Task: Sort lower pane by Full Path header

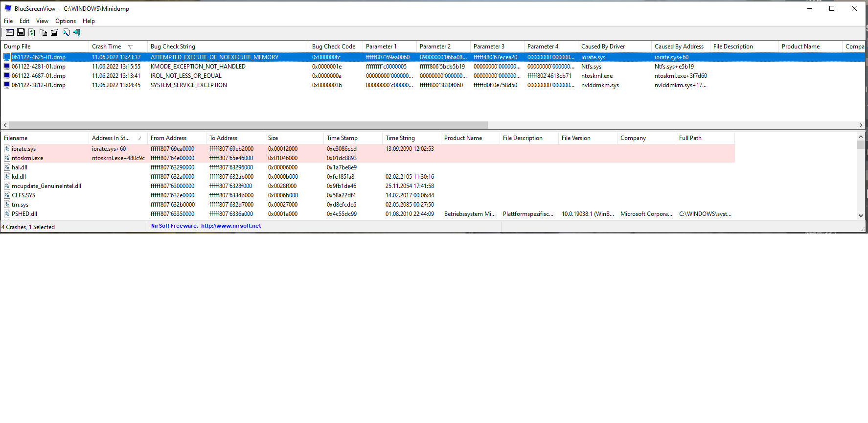Action: pyautogui.click(x=705, y=138)
